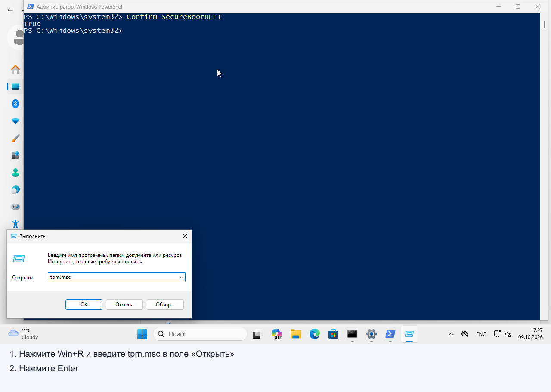Minimize the Windows PowerShell window
The image size is (551, 392).
tap(498, 6)
